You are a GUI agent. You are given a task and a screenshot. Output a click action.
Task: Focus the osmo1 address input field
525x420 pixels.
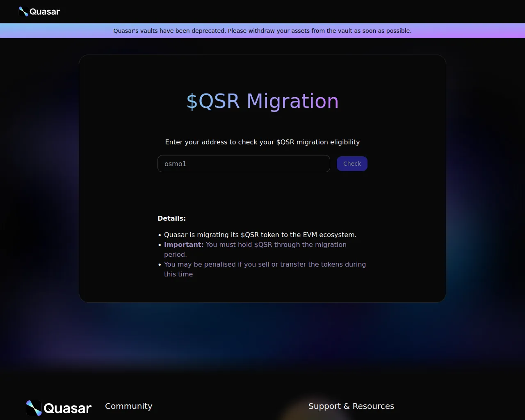[244, 164]
